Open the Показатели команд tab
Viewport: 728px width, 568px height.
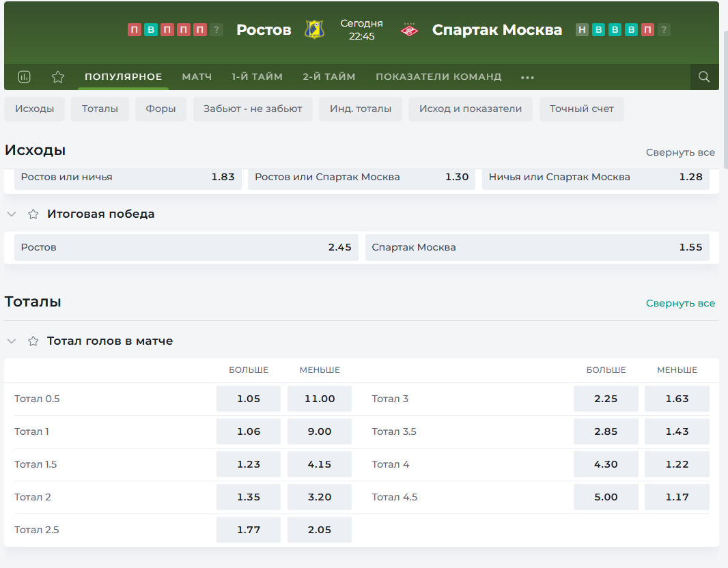point(438,76)
